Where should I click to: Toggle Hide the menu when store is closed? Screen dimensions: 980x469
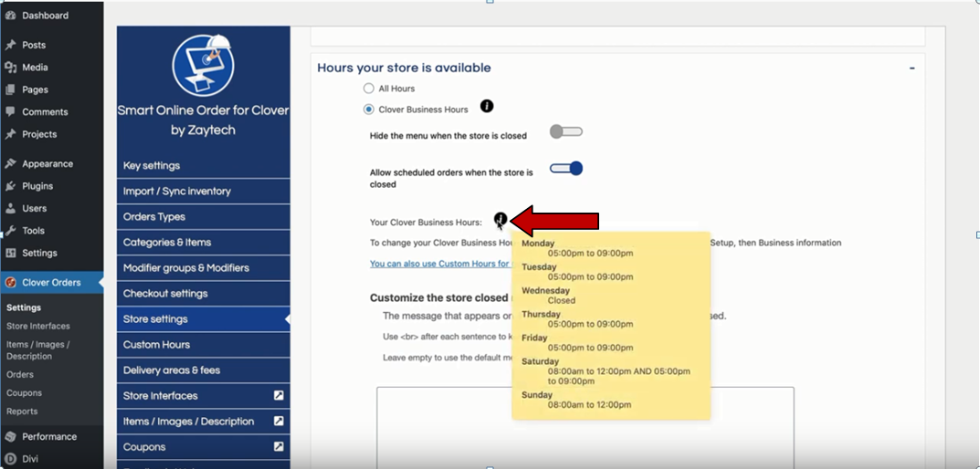[566, 131]
